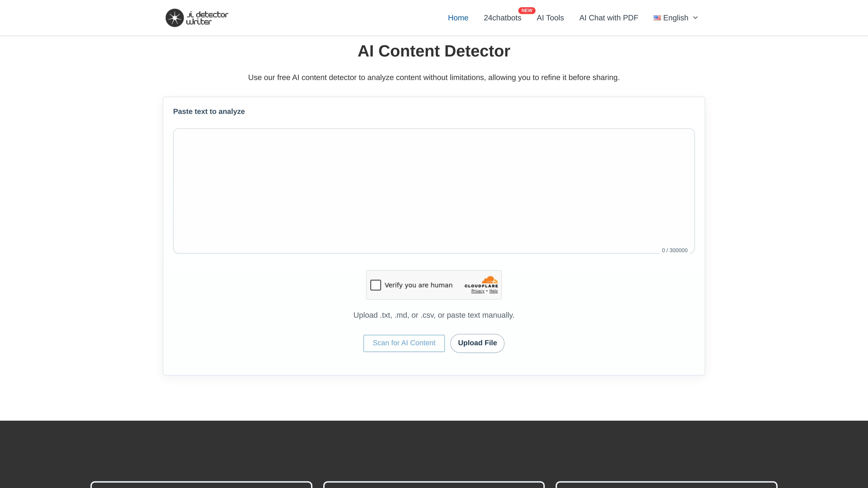
Task: Open the Home navigation link
Action: 458,18
